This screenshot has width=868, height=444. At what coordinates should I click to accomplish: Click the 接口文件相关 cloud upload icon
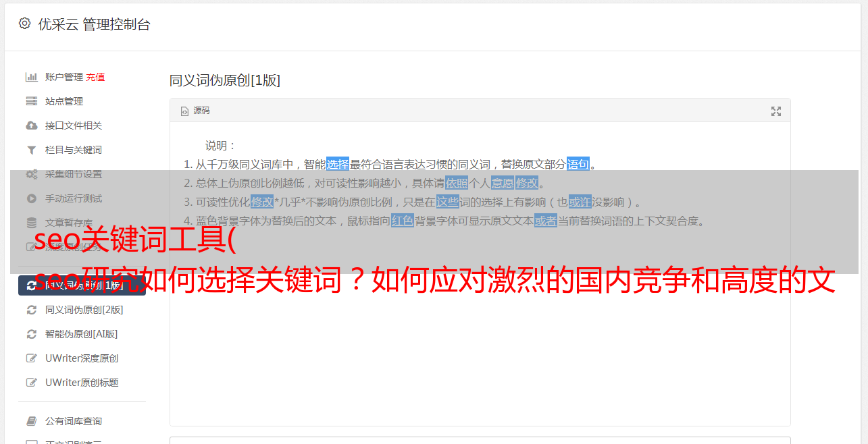pos(32,126)
